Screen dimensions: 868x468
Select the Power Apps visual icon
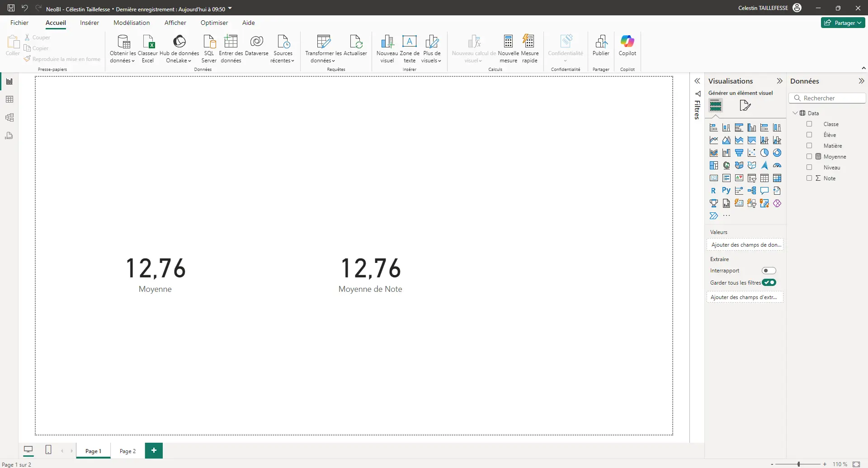(777, 204)
